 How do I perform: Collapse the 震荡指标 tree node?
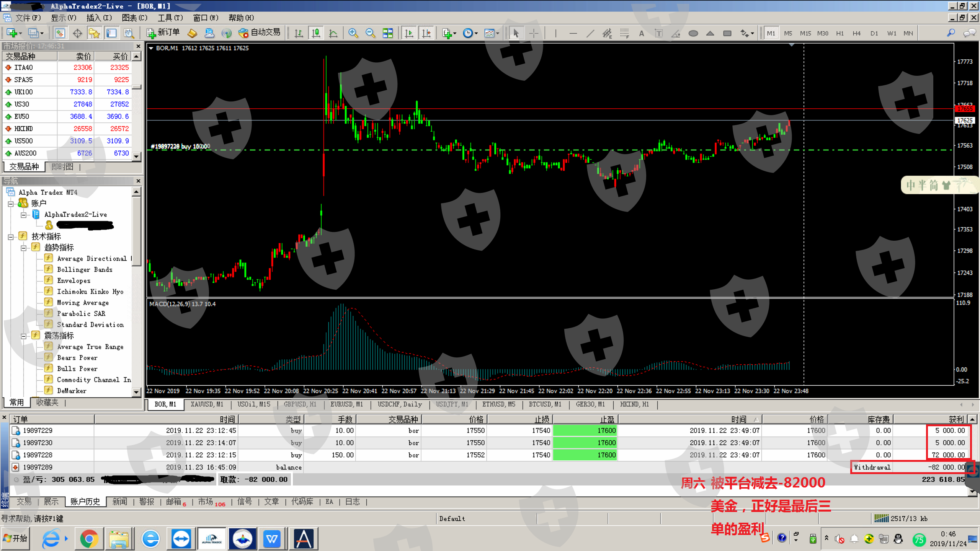pyautogui.click(x=24, y=336)
